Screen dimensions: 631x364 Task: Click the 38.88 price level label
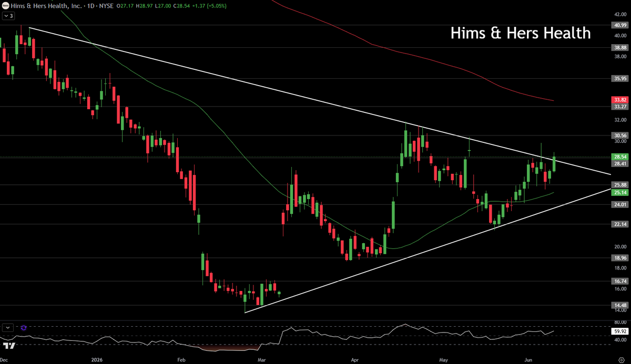pos(619,47)
